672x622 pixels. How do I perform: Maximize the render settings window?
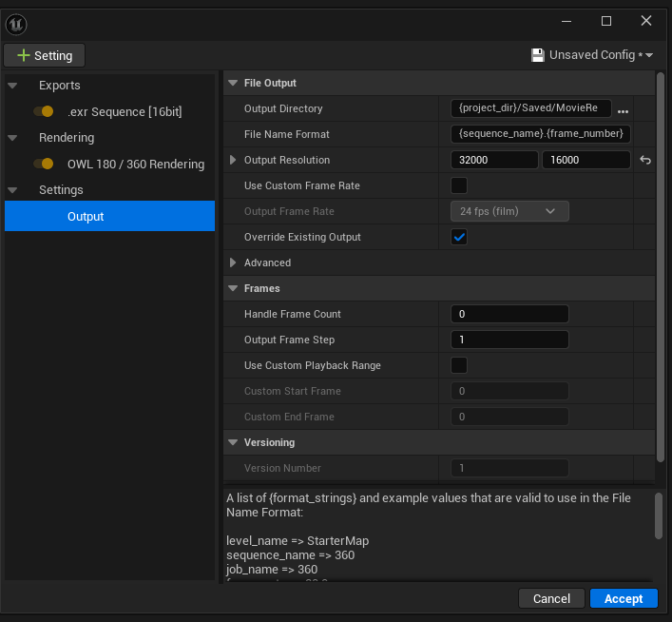pyautogui.click(x=606, y=21)
